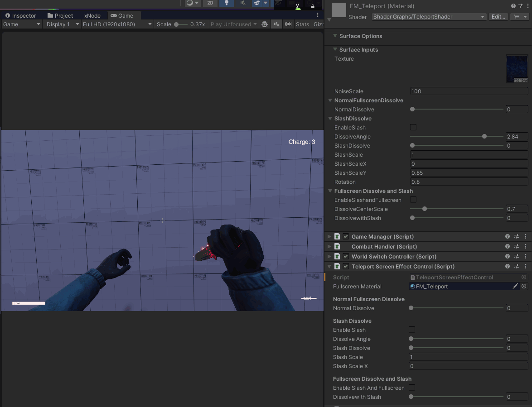Switch to the Project tab
532x407 pixels.
point(60,15)
